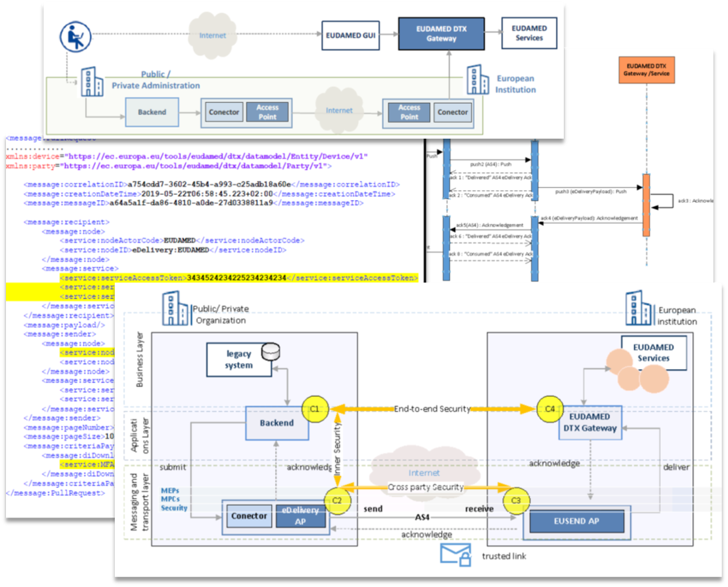Click the 'receive' label near C3

[479, 509]
